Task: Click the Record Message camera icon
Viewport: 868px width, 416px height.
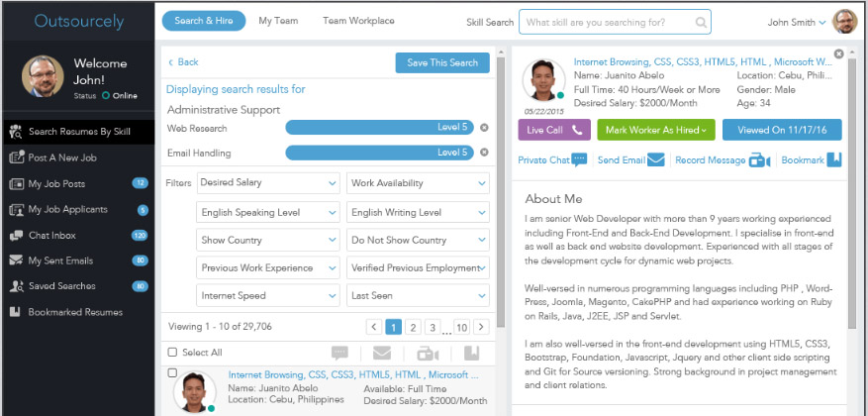Action: point(759,160)
